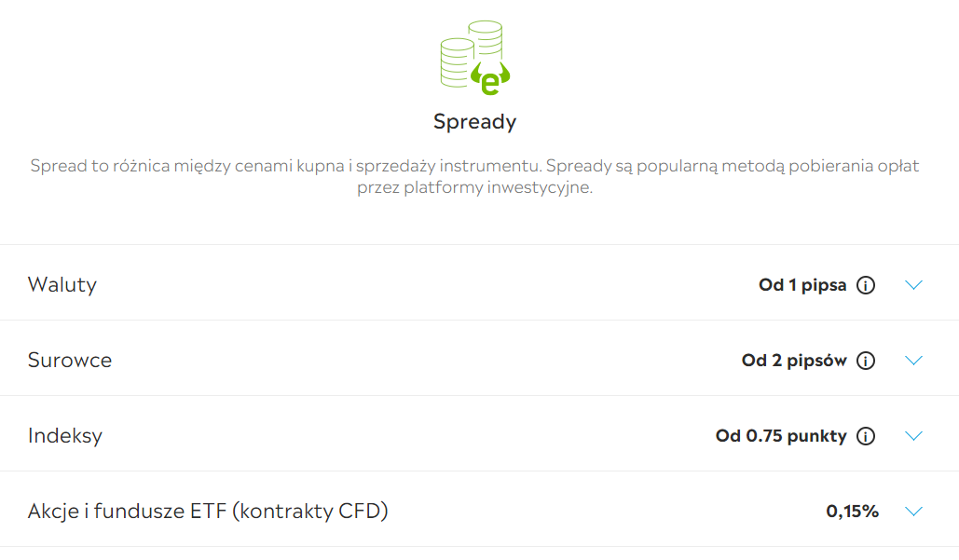Select the Surowce row label
The height and width of the screenshot is (560, 959).
point(70,361)
